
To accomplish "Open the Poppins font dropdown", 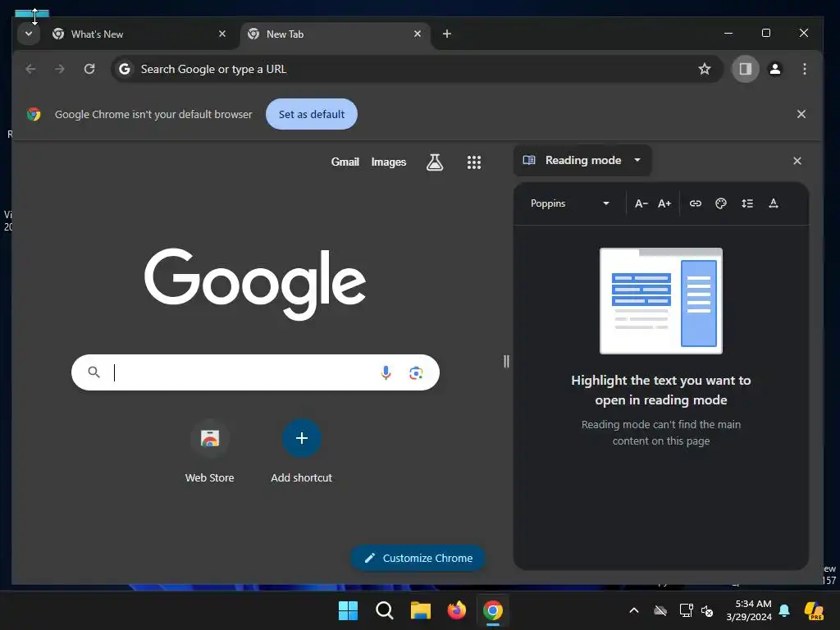I will click(569, 203).
